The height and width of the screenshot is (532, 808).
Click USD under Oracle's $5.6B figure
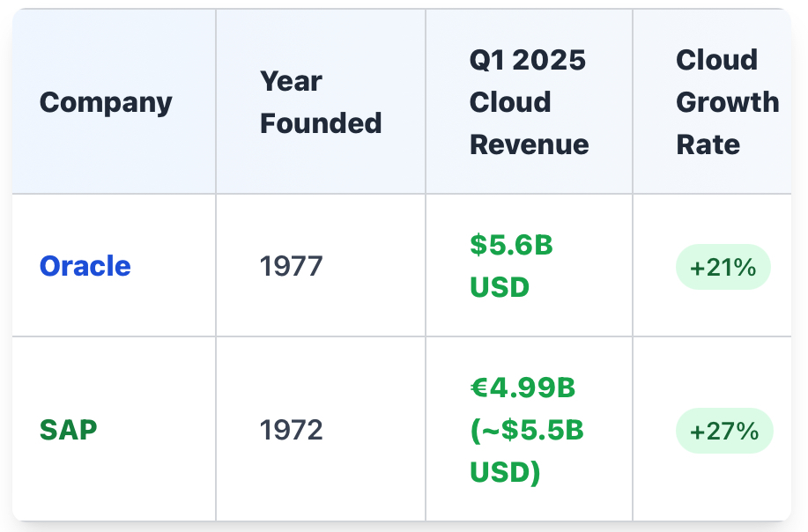tap(500, 287)
